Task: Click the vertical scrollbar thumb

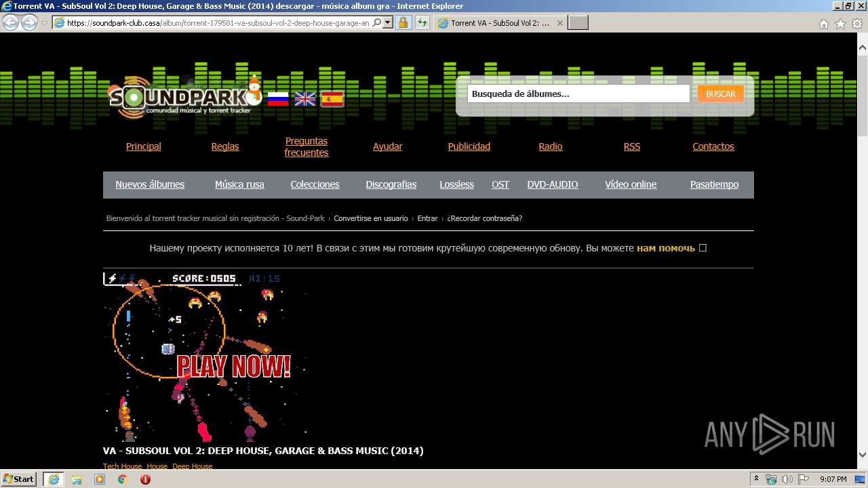Action: click(862, 95)
